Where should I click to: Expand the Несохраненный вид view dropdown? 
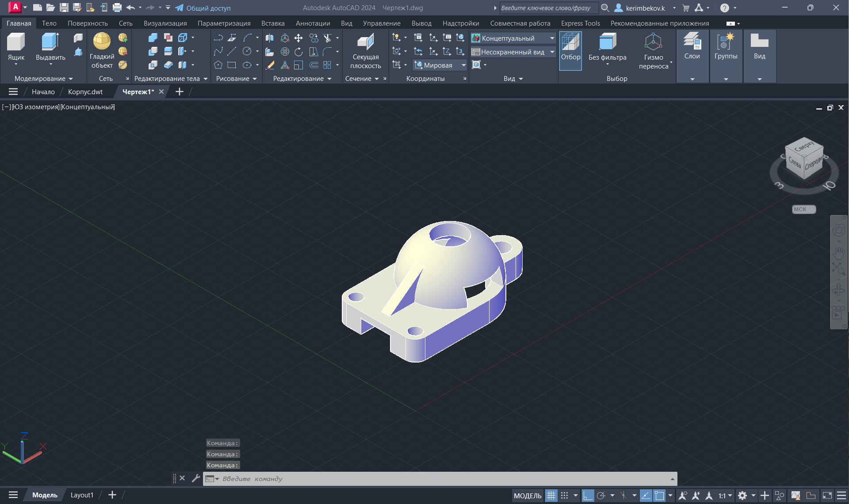(552, 52)
